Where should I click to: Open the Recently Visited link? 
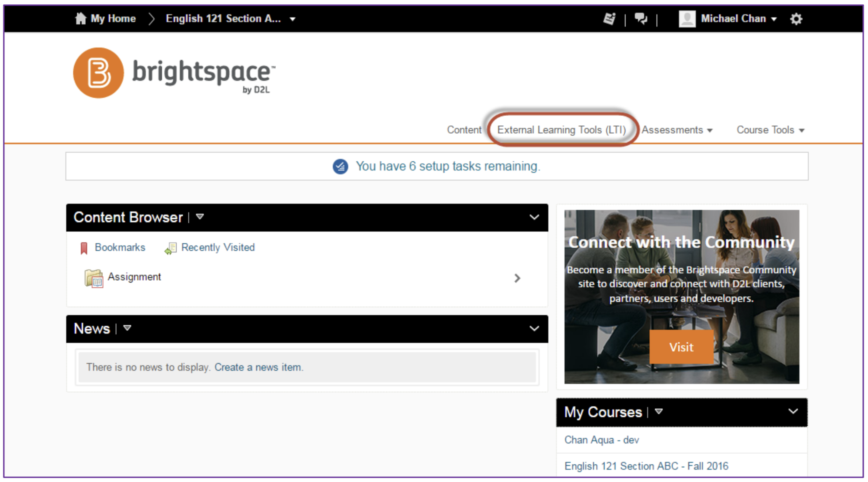(x=218, y=247)
